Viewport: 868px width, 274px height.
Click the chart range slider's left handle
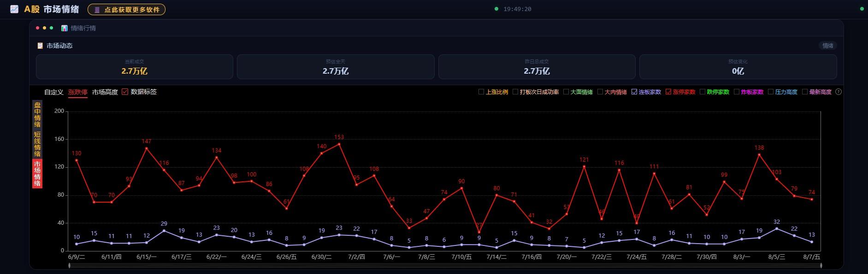click(70, 266)
